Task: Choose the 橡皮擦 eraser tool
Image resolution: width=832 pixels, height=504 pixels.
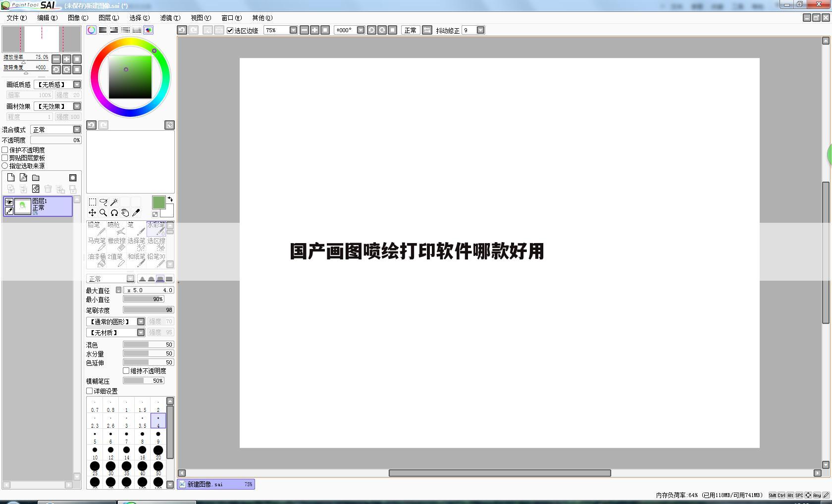Action: coord(116,245)
